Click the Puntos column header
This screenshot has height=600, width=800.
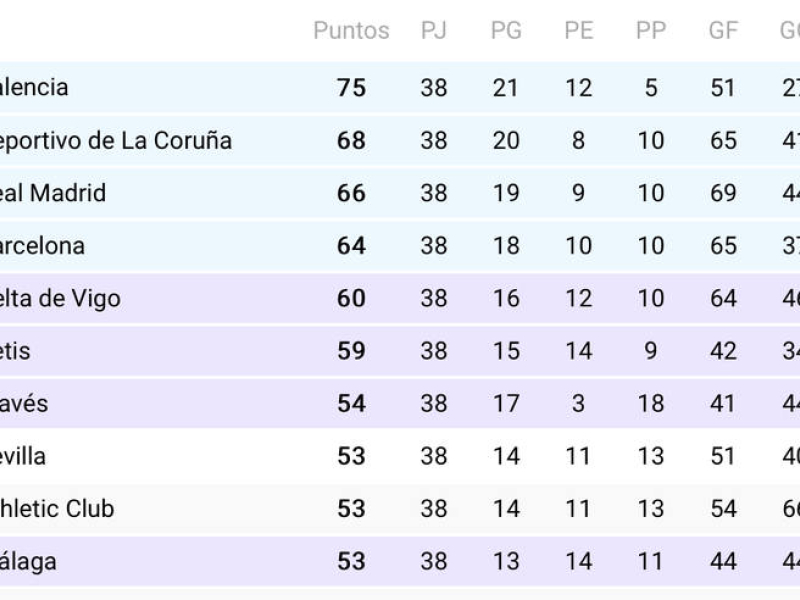pos(351,30)
